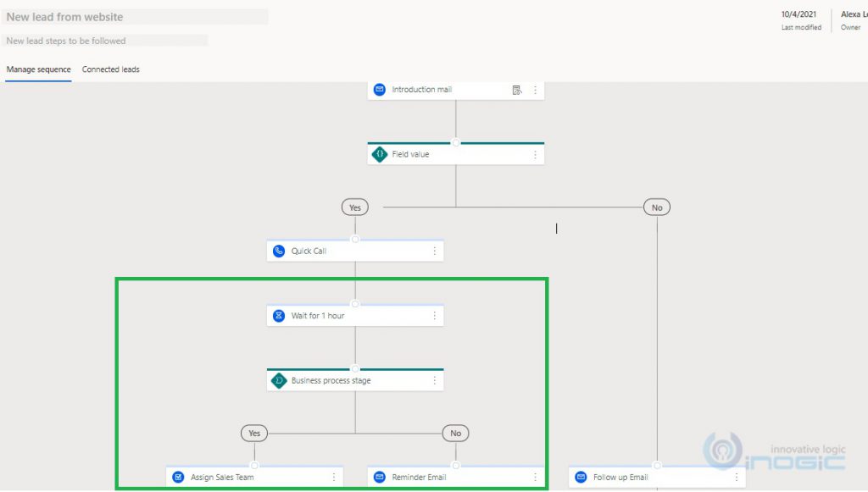Viewport: 868px width, 492px height.
Task: Switch to the Connected leads tab
Action: click(110, 69)
